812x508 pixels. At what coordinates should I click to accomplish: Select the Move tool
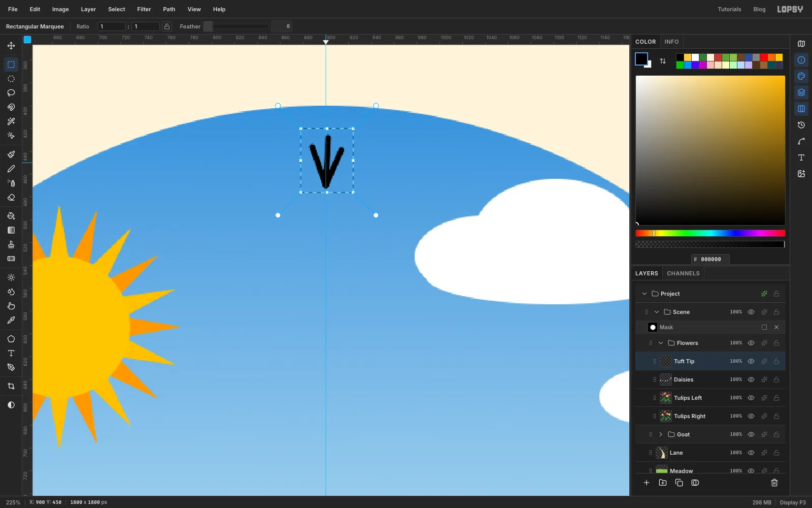tap(11, 46)
